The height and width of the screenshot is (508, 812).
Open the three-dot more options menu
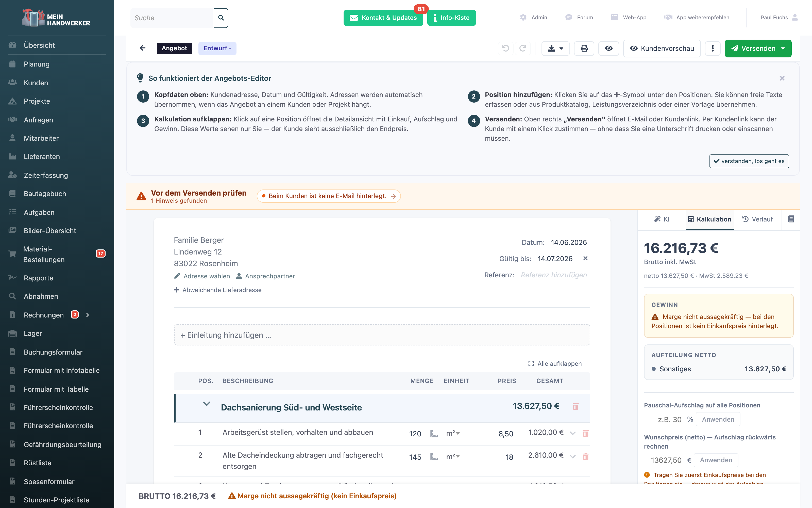[713, 48]
